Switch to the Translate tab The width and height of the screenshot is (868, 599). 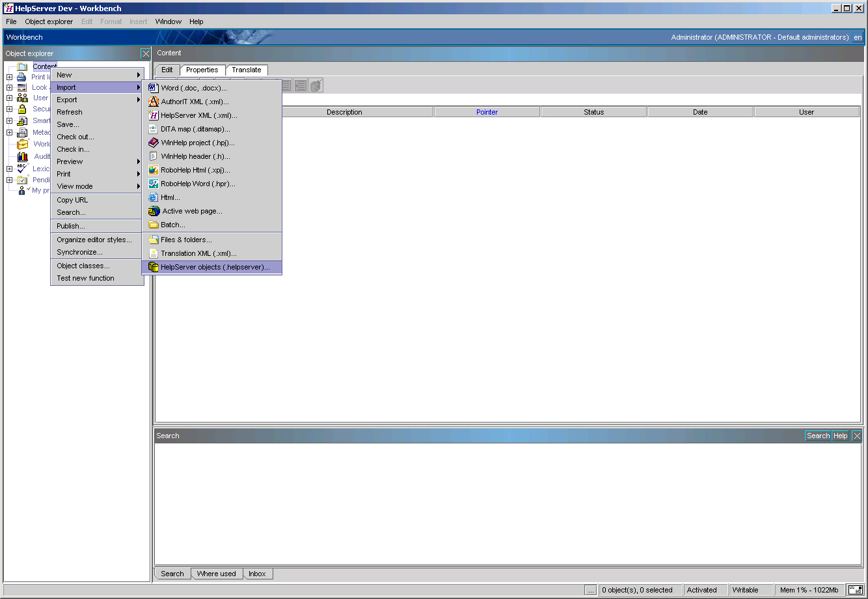point(247,70)
